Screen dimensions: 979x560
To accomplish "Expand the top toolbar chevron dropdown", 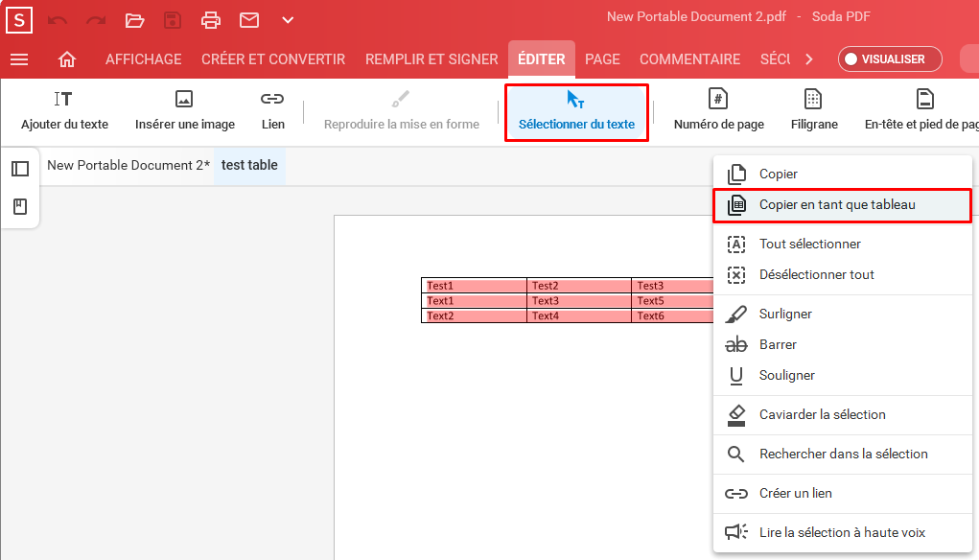I will pyautogui.click(x=286, y=19).
